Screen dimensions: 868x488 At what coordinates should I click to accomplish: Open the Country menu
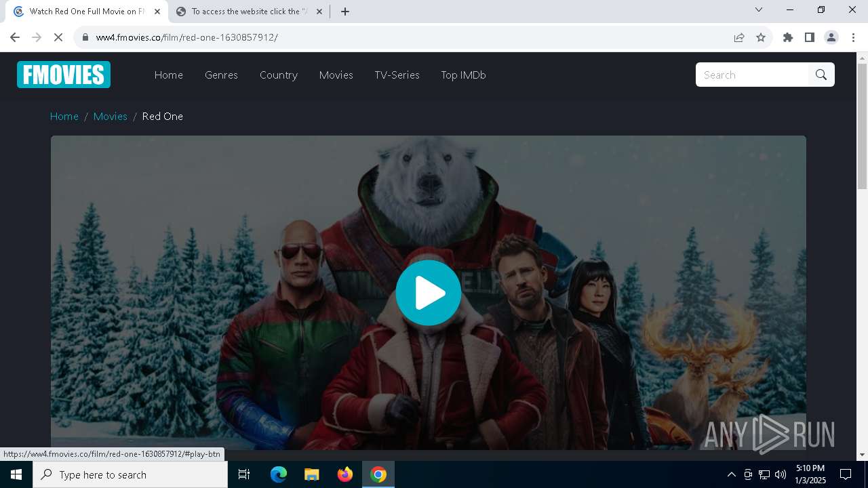279,75
